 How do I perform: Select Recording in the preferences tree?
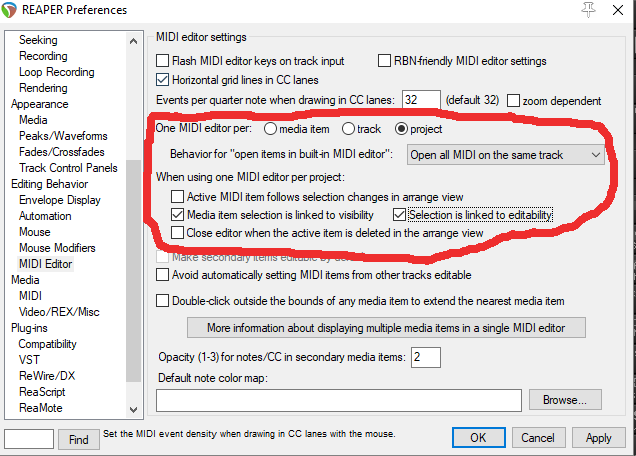pyautogui.click(x=43, y=56)
